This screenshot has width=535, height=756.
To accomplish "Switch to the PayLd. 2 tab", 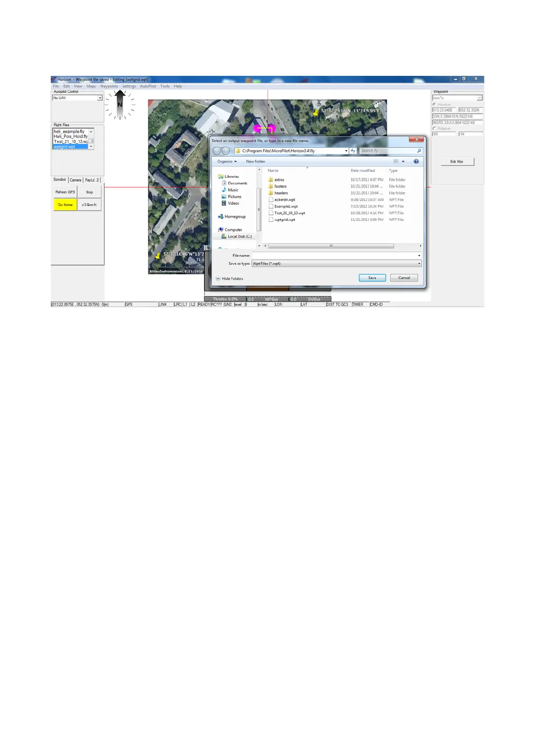I will click(92, 180).
